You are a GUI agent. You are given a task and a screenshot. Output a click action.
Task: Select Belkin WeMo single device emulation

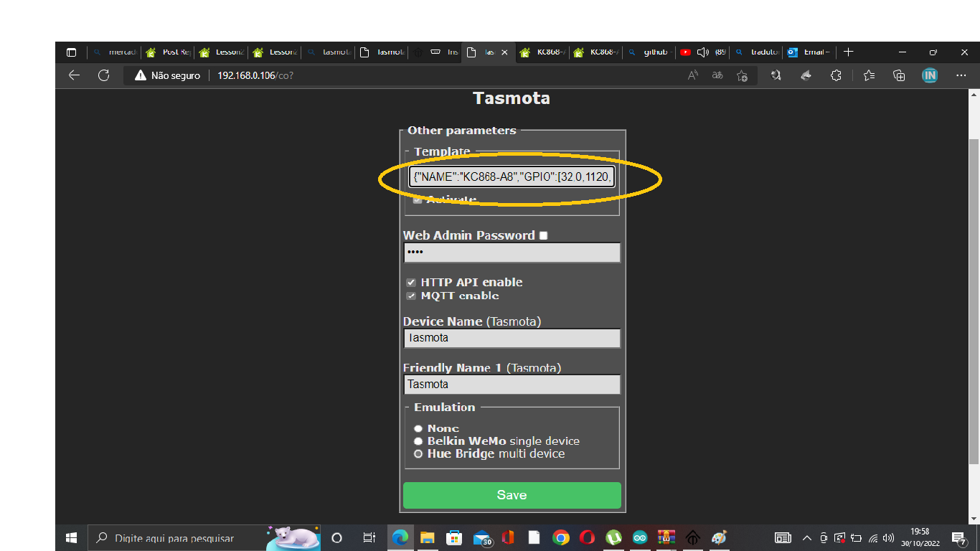pyautogui.click(x=418, y=441)
